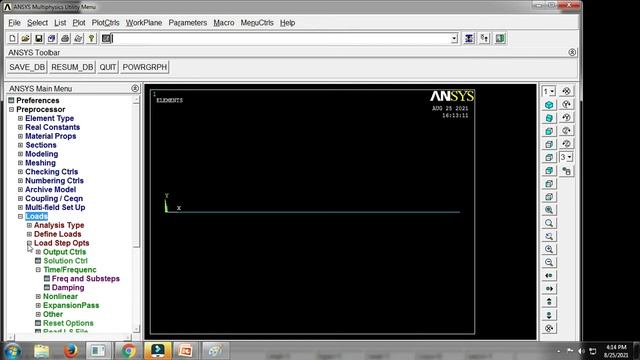Viewport: 640px width, 360px height.
Task: Open the WorkPlane menu
Action: [144, 23]
